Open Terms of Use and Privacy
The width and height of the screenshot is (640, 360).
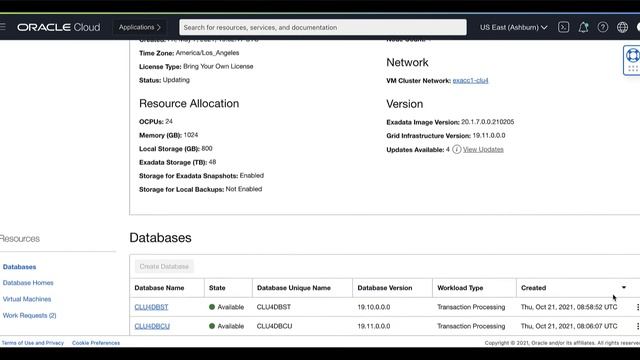[33, 343]
